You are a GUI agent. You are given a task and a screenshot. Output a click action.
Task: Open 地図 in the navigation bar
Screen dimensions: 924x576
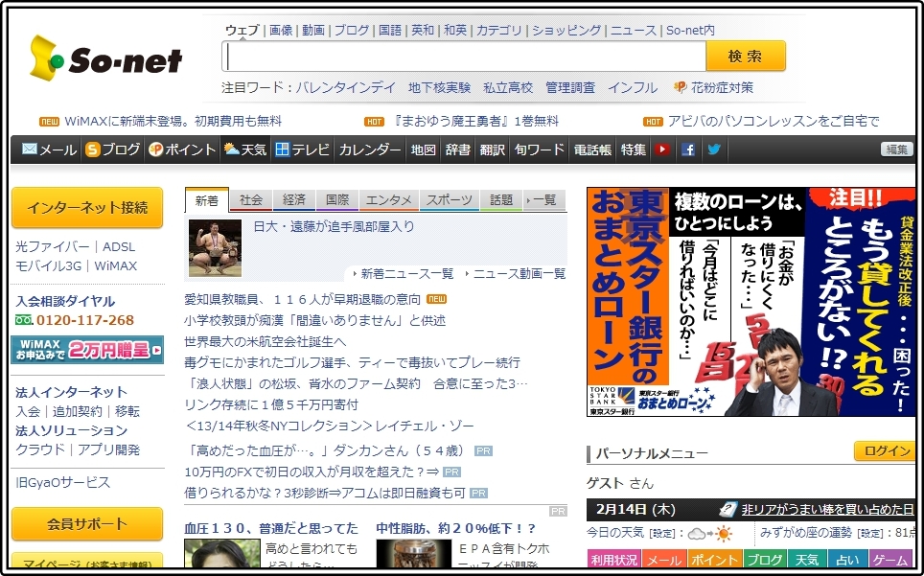[x=423, y=150]
